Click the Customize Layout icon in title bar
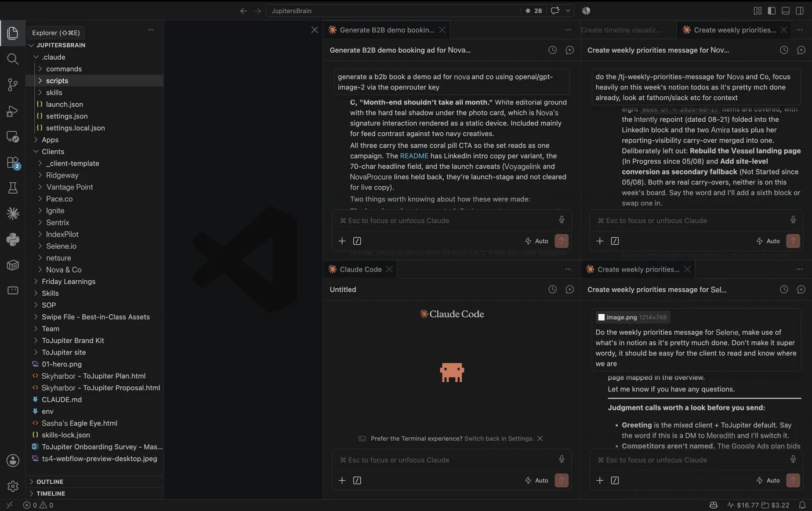Viewport: 812px width, 511px height. (x=757, y=10)
